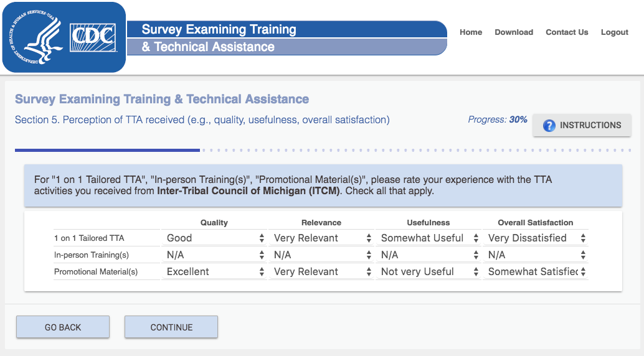The width and height of the screenshot is (644, 356).
Task: Open Relevance dropdown for 1 on 1 Tailored TTA
Action: pos(323,238)
